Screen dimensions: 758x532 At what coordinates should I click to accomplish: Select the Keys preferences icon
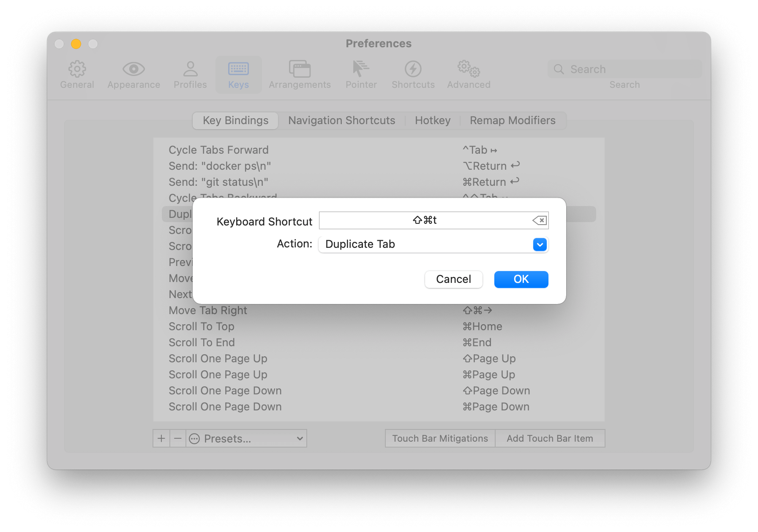click(238, 74)
